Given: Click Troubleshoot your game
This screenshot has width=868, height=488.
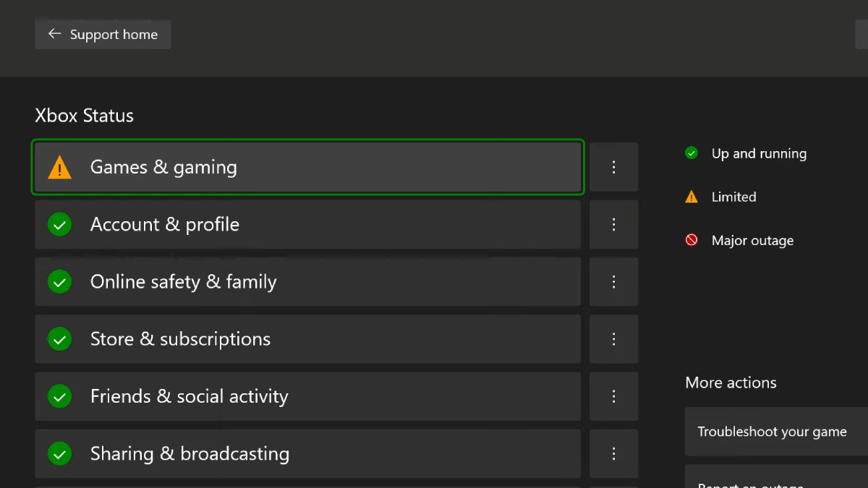Looking at the screenshot, I should click(x=772, y=431).
